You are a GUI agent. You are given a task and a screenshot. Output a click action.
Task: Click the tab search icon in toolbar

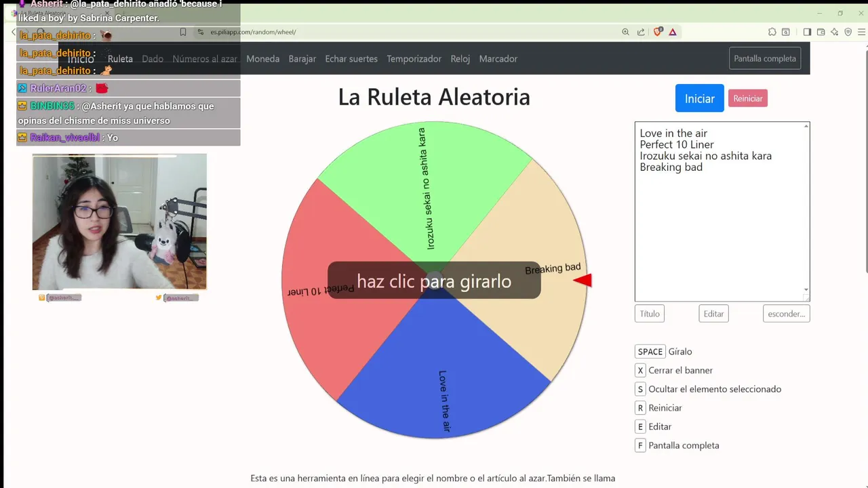(786, 32)
